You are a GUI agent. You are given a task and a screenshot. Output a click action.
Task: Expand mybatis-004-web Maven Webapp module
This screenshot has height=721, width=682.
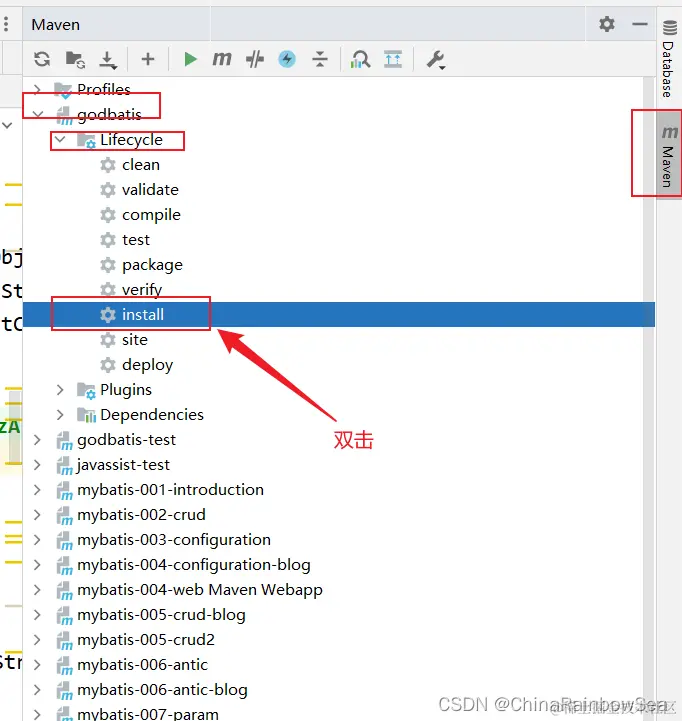pos(38,590)
